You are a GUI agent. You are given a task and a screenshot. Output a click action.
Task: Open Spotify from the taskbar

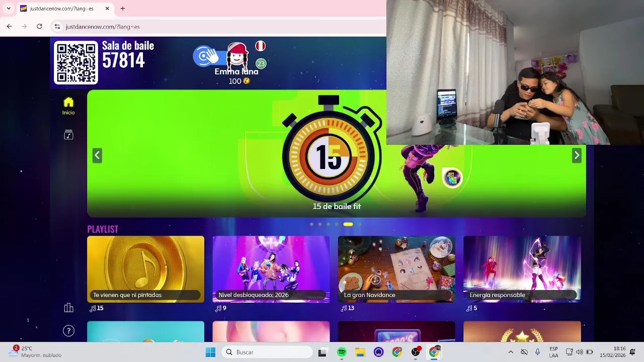[342, 352]
